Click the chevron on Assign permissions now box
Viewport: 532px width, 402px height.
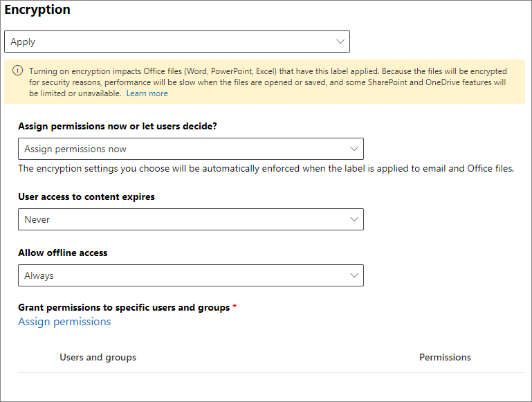pyautogui.click(x=354, y=149)
